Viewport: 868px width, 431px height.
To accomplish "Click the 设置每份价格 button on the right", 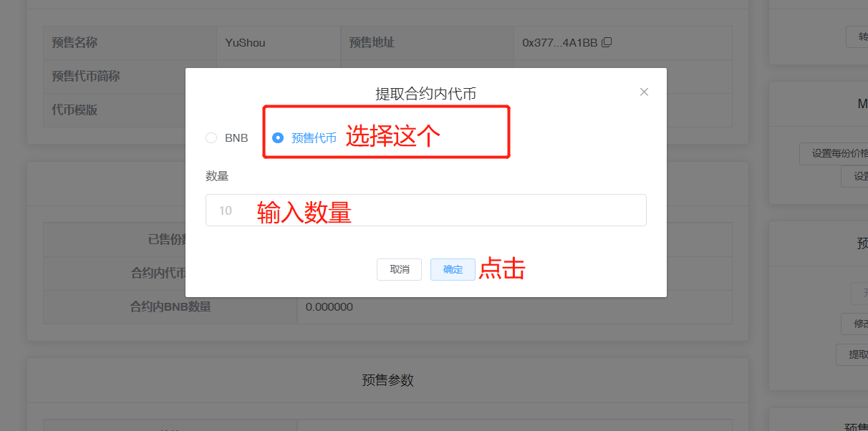I will (x=834, y=154).
